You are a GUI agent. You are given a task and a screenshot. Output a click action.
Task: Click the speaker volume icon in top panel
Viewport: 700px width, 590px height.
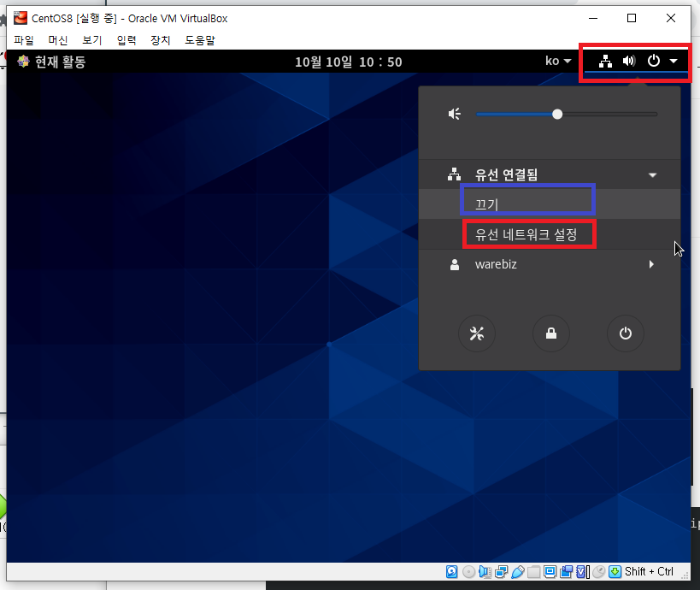(629, 61)
